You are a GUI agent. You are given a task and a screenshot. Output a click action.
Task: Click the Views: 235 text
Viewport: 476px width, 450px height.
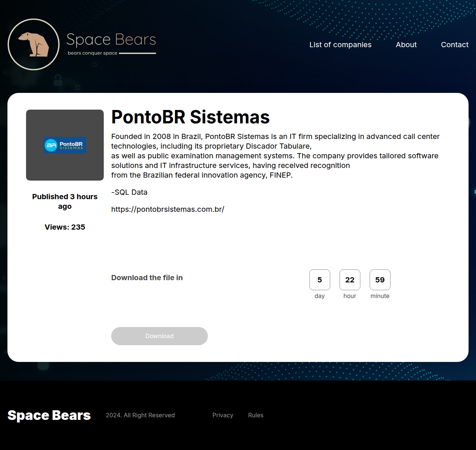pyautogui.click(x=65, y=227)
